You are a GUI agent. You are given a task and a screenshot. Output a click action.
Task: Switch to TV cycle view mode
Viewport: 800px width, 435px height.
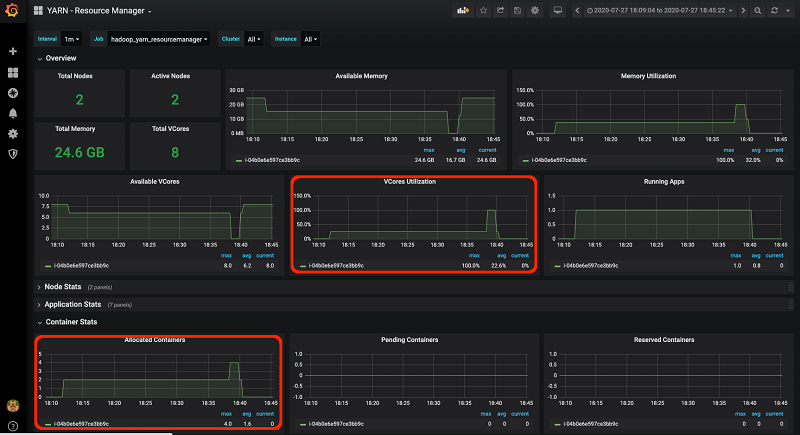pyautogui.click(x=558, y=10)
